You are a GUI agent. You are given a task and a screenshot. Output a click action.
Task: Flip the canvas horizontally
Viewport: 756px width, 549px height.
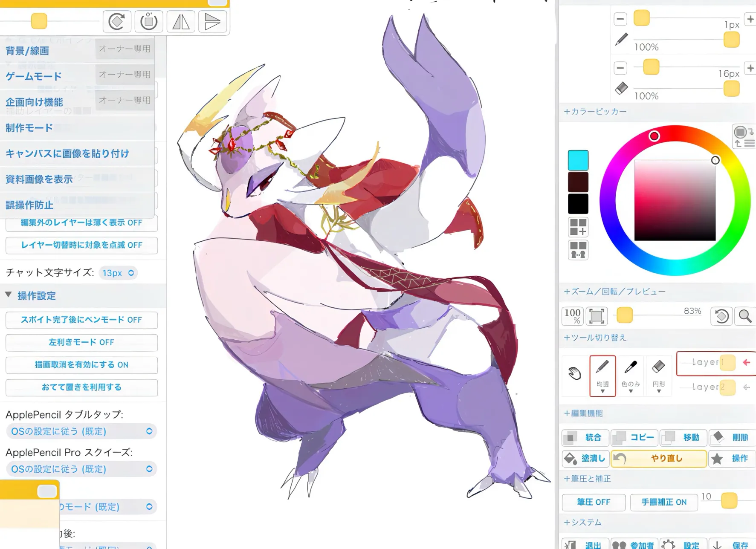pyautogui.click(x=181, y=21)
